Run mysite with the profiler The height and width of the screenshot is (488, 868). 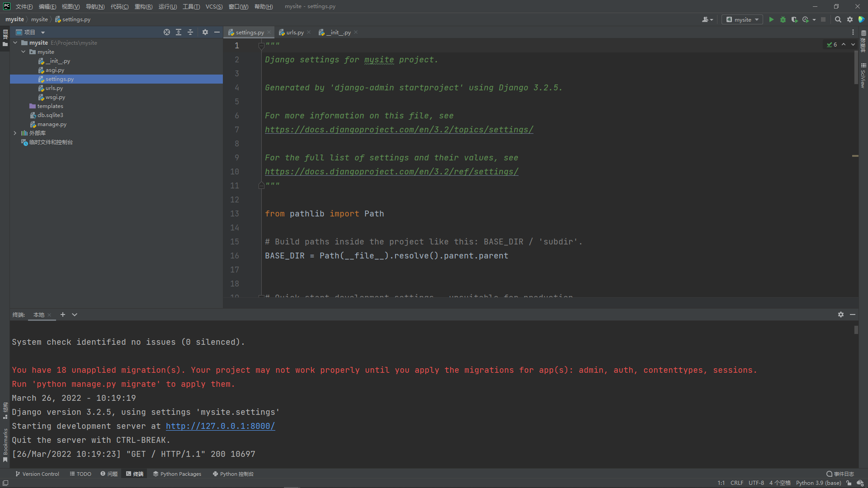click(806, 19)
